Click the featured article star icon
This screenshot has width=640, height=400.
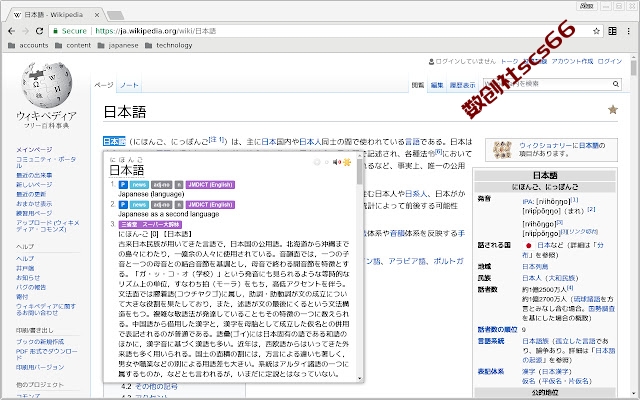613,109
